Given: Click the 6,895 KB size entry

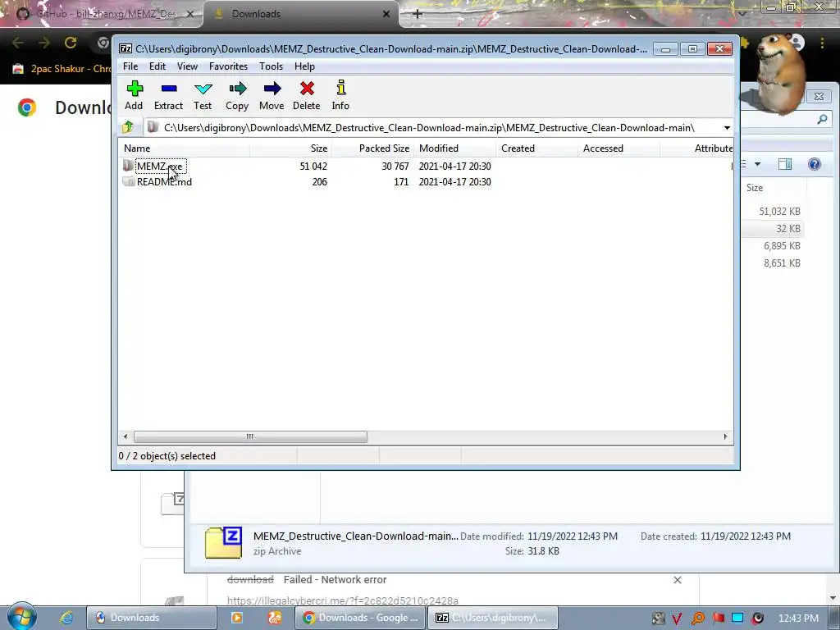Looking at the screenshot, I should [782, 246].
